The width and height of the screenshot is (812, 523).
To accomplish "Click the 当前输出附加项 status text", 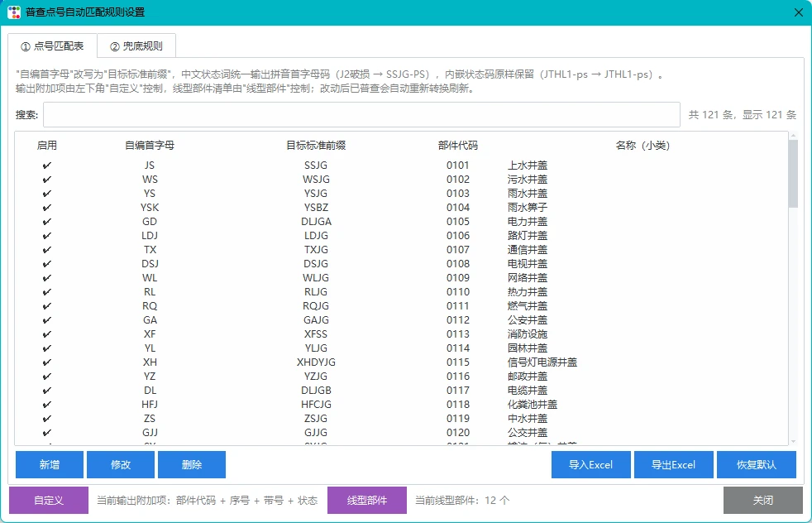I will (208, 500).
